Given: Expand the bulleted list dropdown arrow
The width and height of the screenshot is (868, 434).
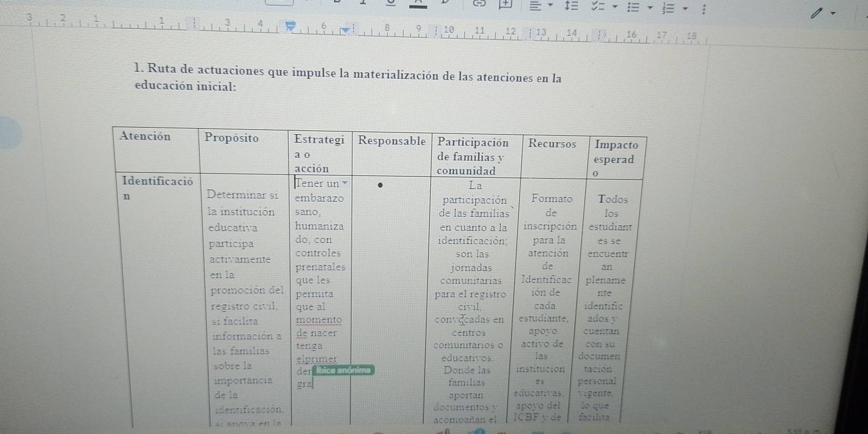Looking at the screenshot, I should click(x=649, y=8).
